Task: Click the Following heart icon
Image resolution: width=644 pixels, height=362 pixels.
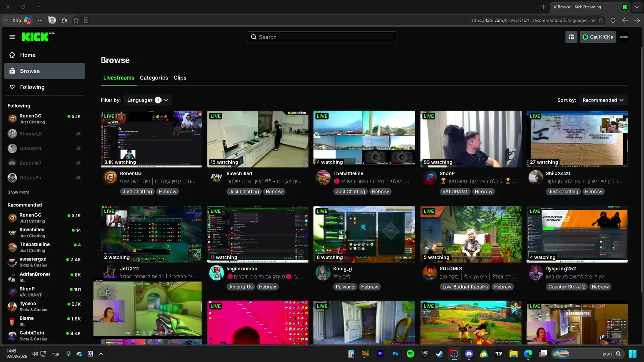Action: (x=12, y=87)
